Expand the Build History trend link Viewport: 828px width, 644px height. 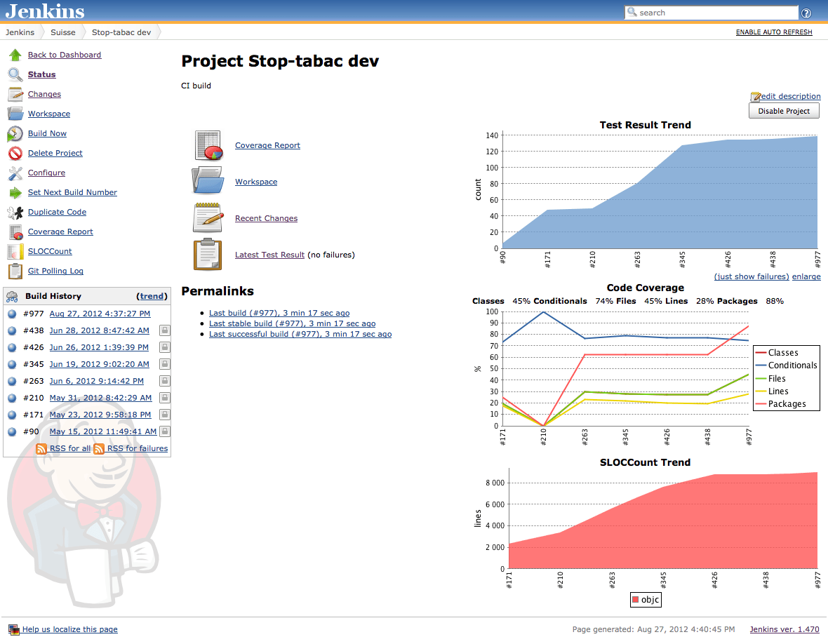click(152, 296)
